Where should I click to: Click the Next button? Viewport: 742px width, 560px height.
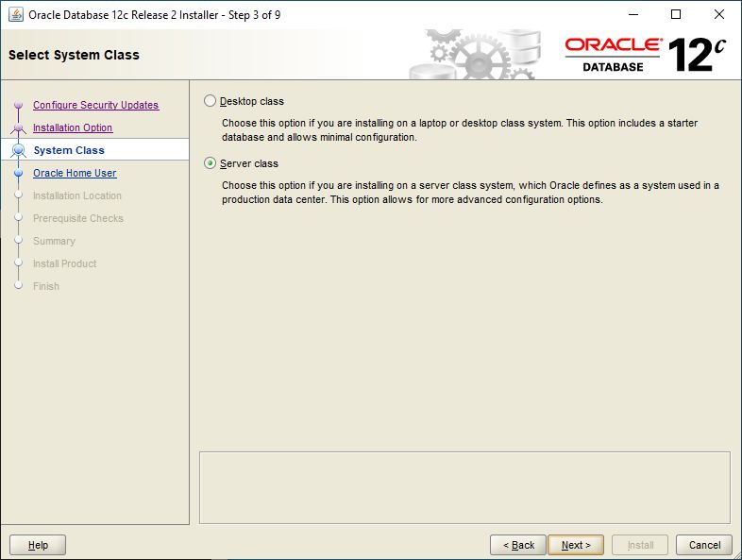576,545
